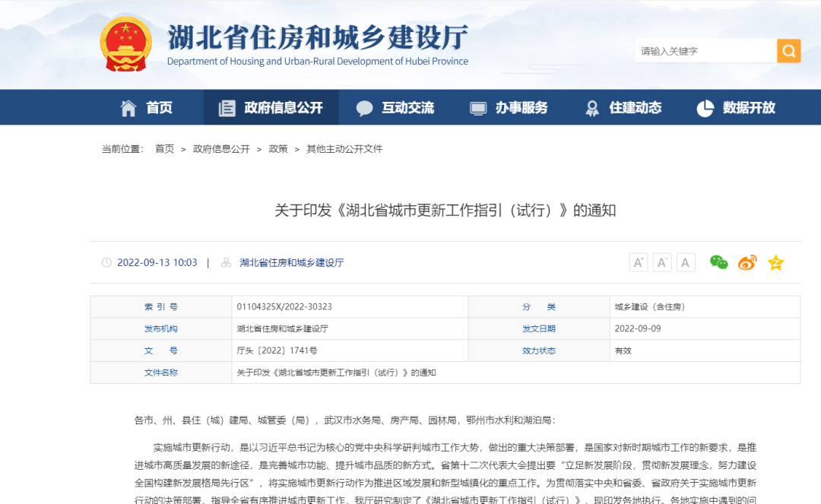This screenshot has height=504, width=821.
Task: Focus the 请输入关键字 search field
Action: tap(704, 51)
